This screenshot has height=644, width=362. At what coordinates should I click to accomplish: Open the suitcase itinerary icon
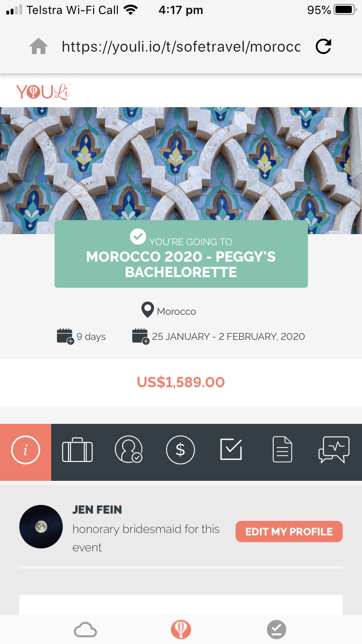[x=77, y=449]
